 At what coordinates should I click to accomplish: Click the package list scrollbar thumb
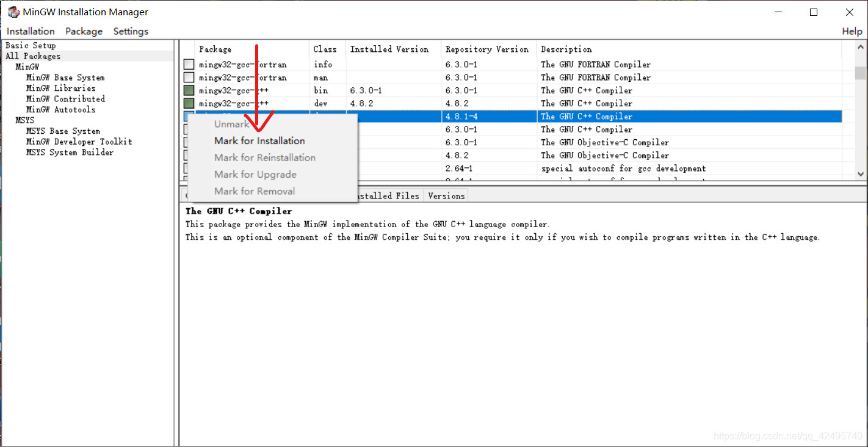[x=861, y=73]
